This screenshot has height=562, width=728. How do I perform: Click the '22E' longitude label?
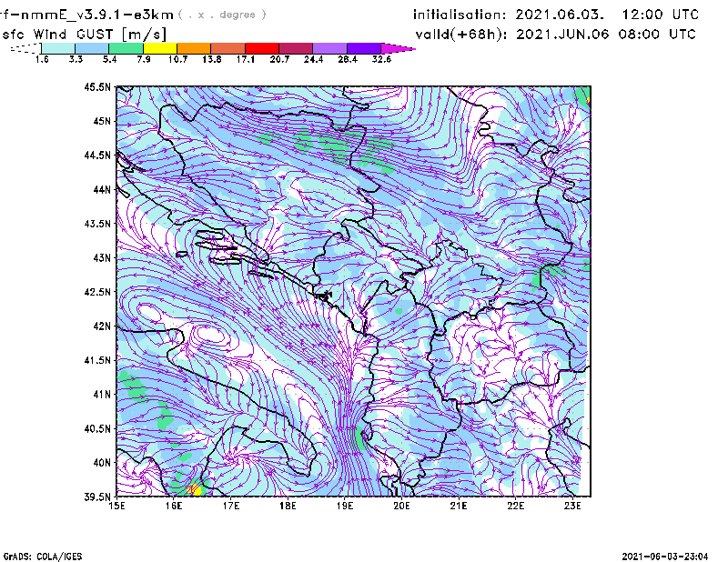516,506
